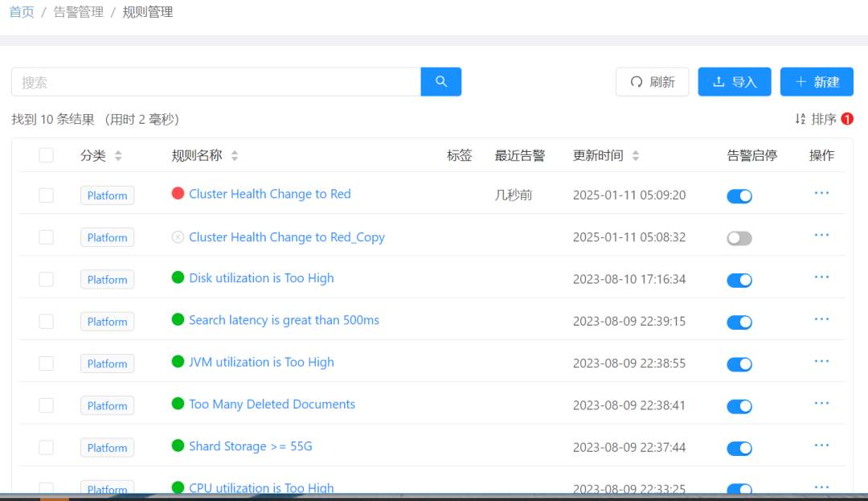This screenshot has height=501, width=868.
Task: Select all rows with header checkbox
Action: (x=46, y=155)
